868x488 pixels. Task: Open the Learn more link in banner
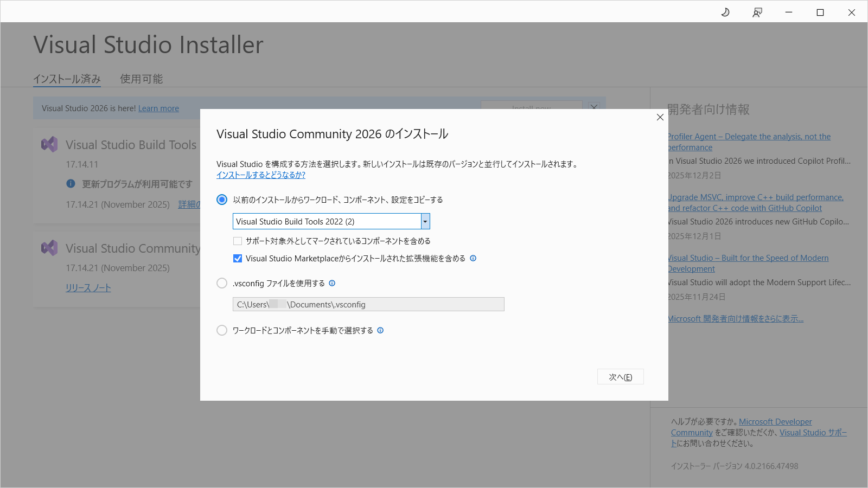[x=158, y=108]
